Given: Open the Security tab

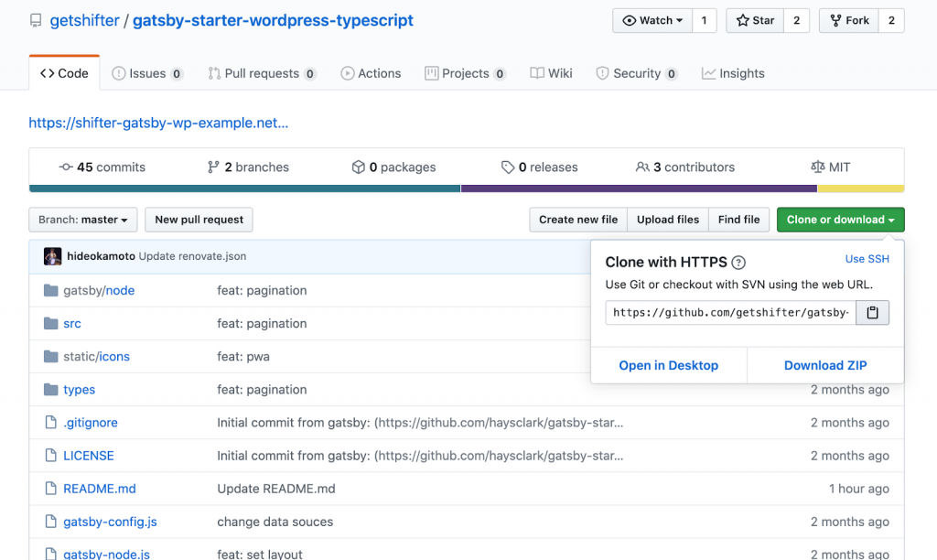Looking at the screenshot, I should 637,73.
